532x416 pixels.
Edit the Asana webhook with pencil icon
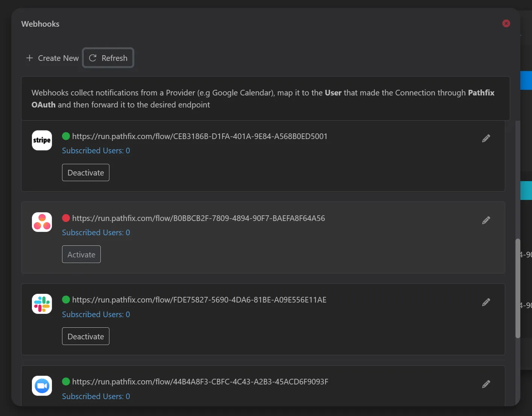[486, 220]
